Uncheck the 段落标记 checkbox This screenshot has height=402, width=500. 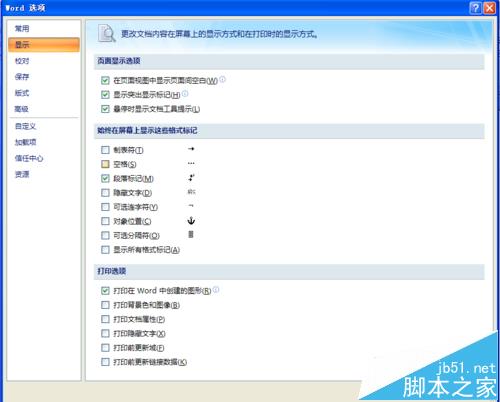point(105,179)
